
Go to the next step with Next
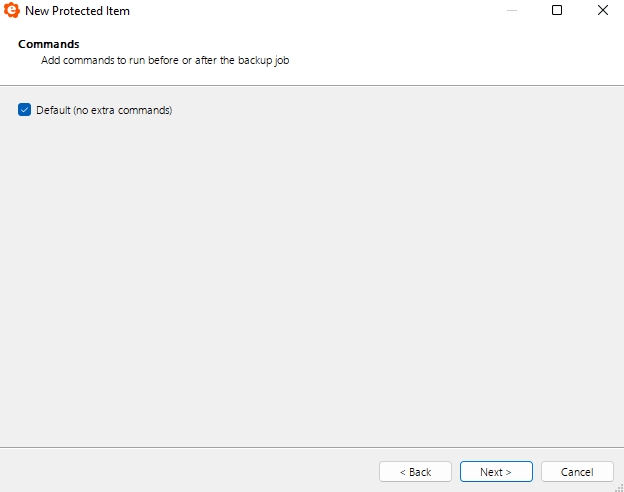coord(496,472)
